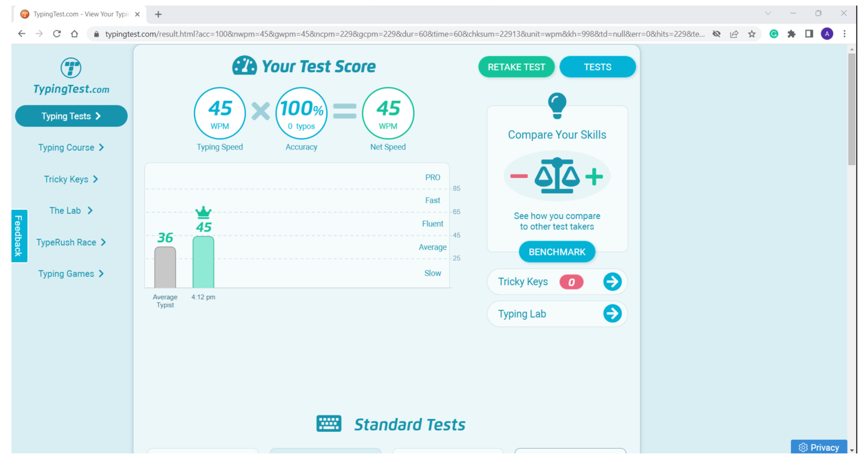Viewport: 868px width, 456px height.
Task: Click the Grammarly extension icon
Action: [x=774, y=34]
